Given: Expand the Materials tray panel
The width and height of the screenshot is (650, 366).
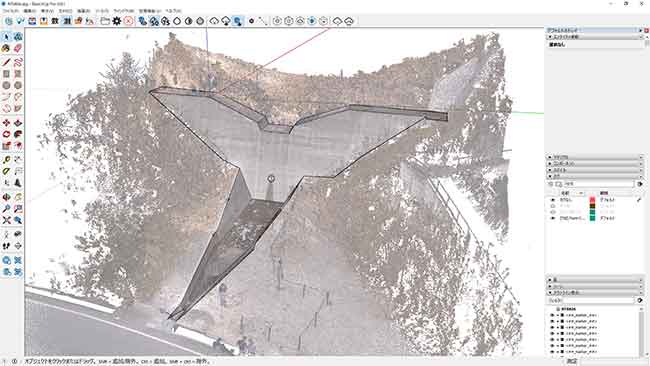Looking at the screenshot, I should pos(594,158).
